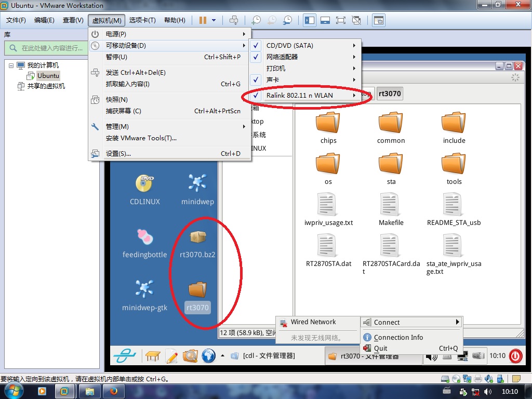
Task: Click the rt3070 path button in file manager
Action: (x=390, y=94)
